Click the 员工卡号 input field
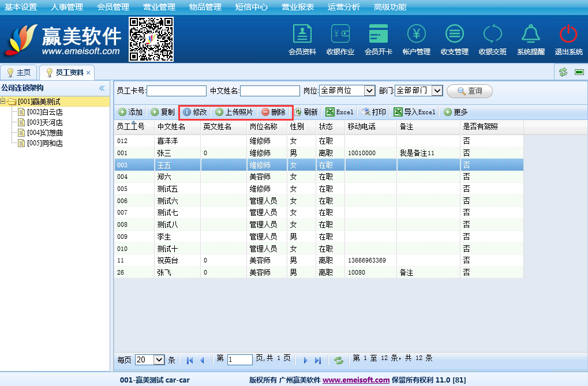Image resolution: width=588 pixels, height=386 pixels. click(177, 91)
